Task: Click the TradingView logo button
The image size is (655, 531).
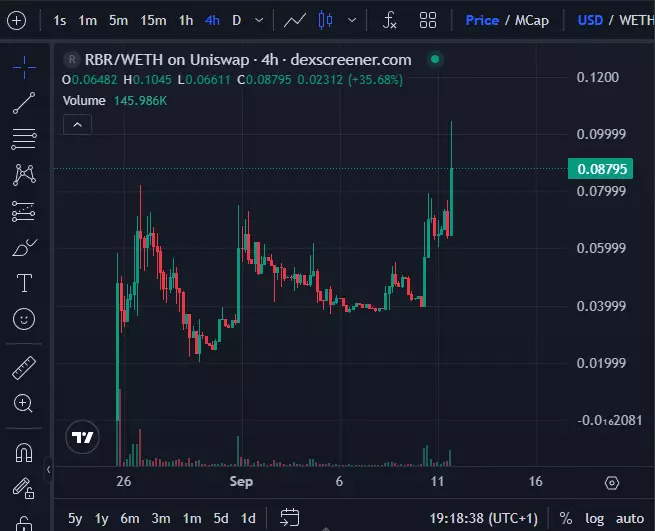Action: click(82, 437)
